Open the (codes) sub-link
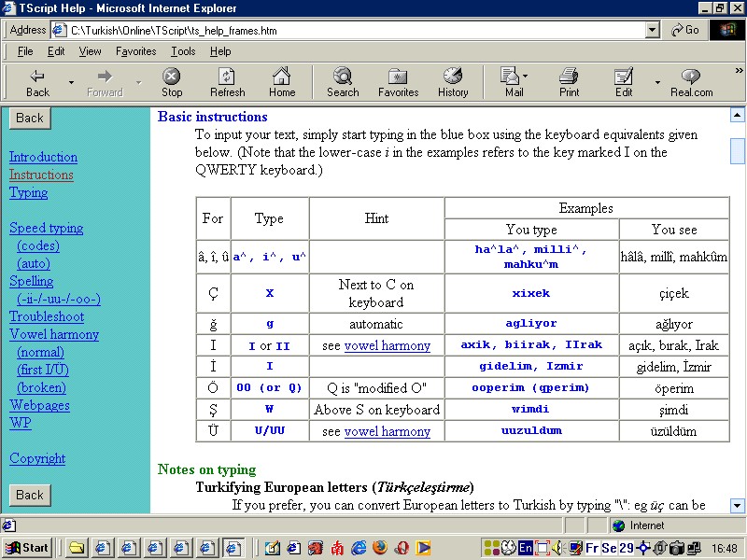747x560 pixels. (38, 245)
